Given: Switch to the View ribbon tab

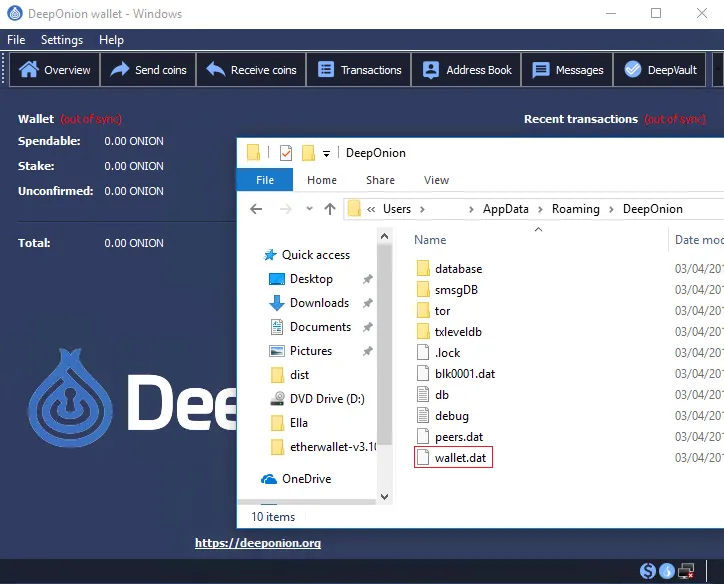Looking at the screenshot, I should 436,180.
